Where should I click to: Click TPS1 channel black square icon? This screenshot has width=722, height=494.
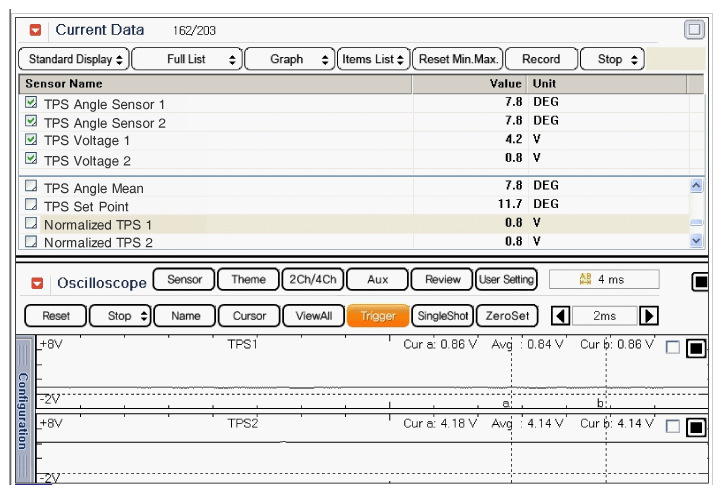(695, 348)
